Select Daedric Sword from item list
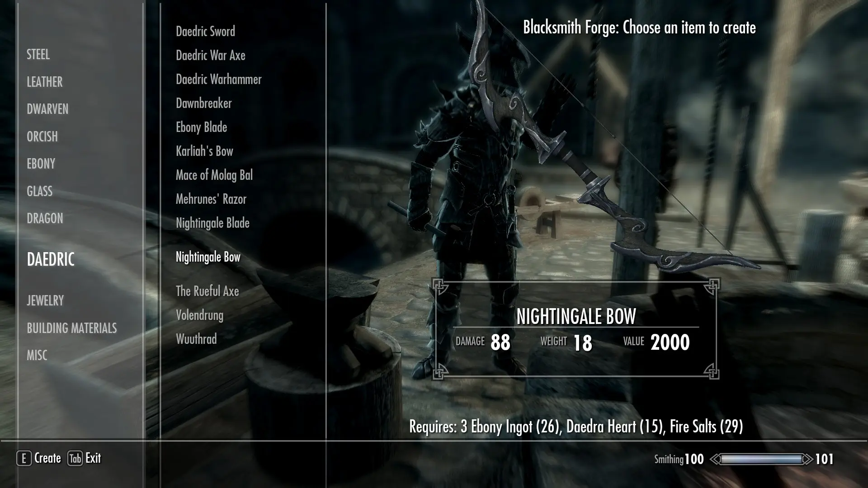This screenshot has width=868, height=488. 205,31
